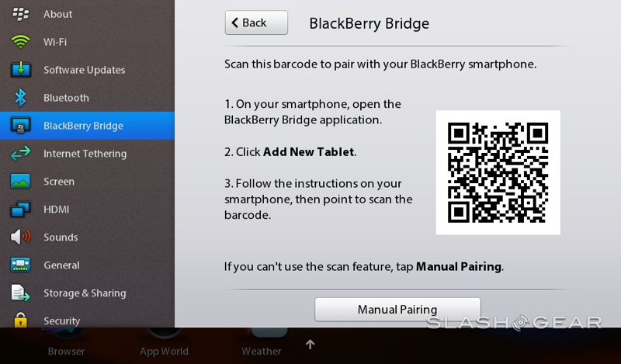Tap Storage & Sharing document icon
The height and width of the screenshot is (364, 621).
point(20,293)
